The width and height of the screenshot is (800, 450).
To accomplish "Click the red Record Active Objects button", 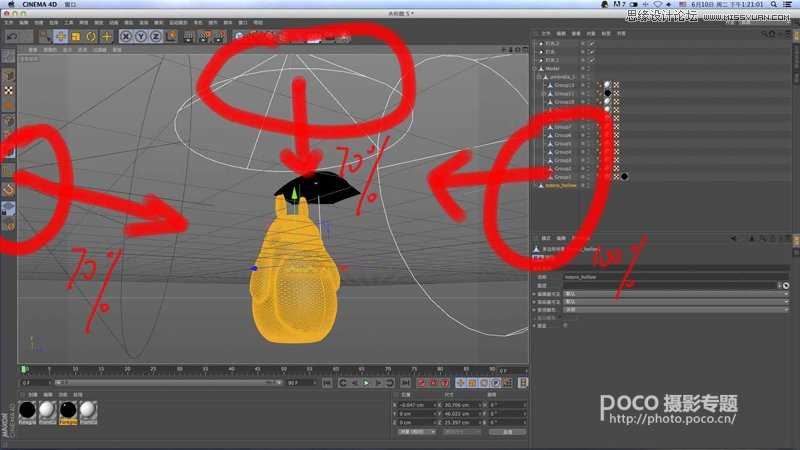I will 421,383.
